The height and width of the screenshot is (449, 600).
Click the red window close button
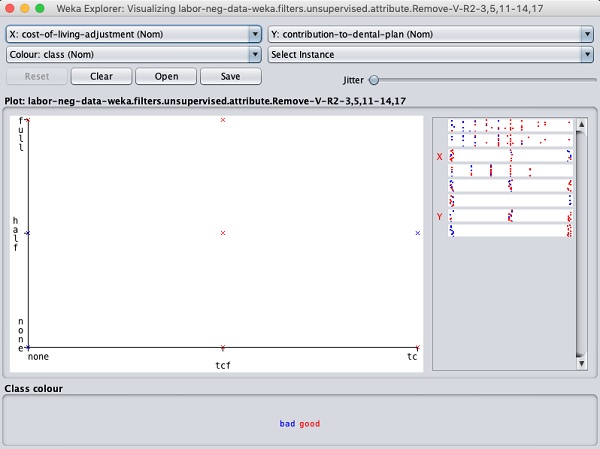12,8
